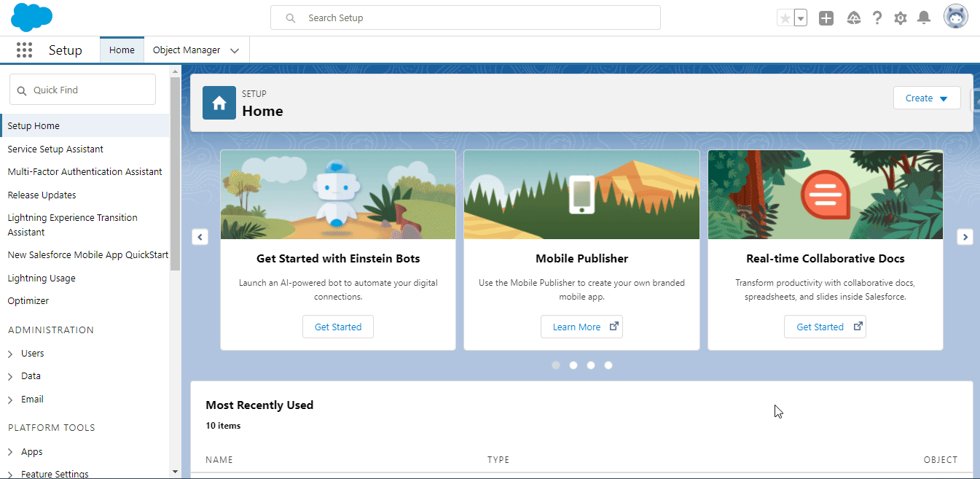Click the Einstein Bots card image
The height and width of the screenshot is (479, 980).
click(338, 195)
